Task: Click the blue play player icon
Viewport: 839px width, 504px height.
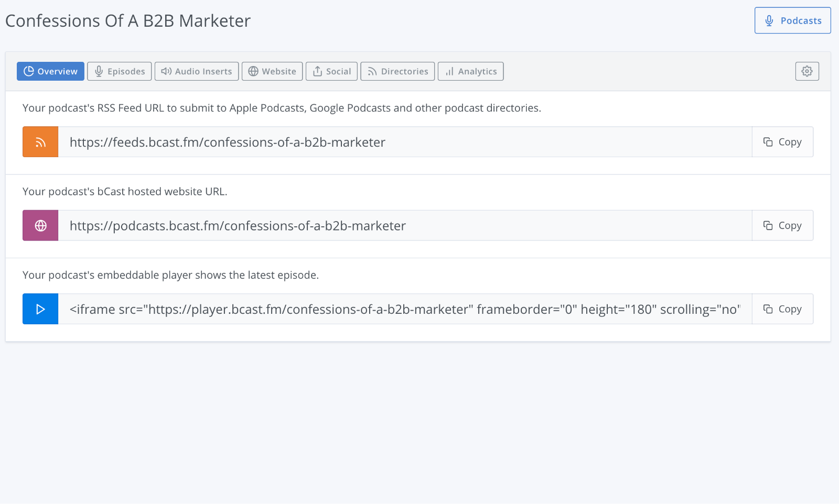Action: click(x=40, y=309)
